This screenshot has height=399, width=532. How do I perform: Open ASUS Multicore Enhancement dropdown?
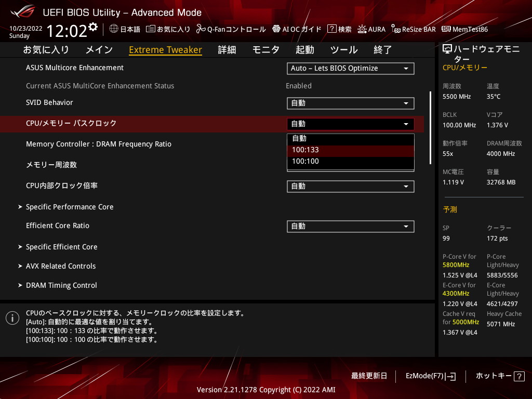coord(351,68)
